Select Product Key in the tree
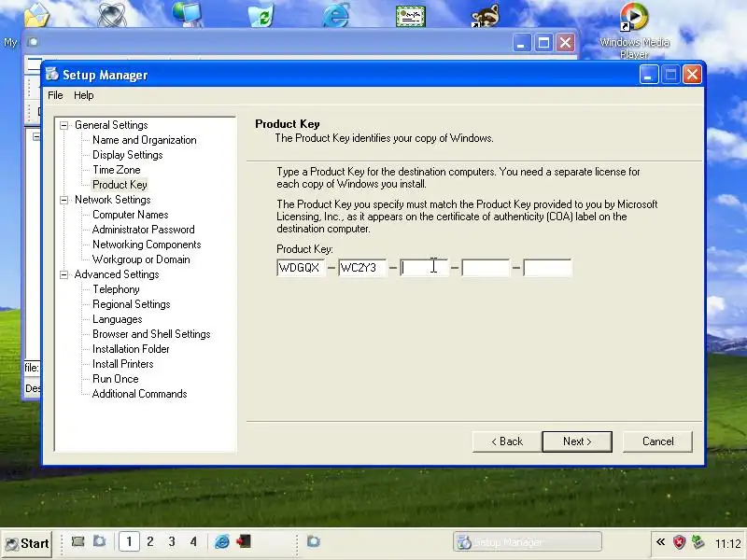Viewport: 747px width, 560px height. point(120,185)
